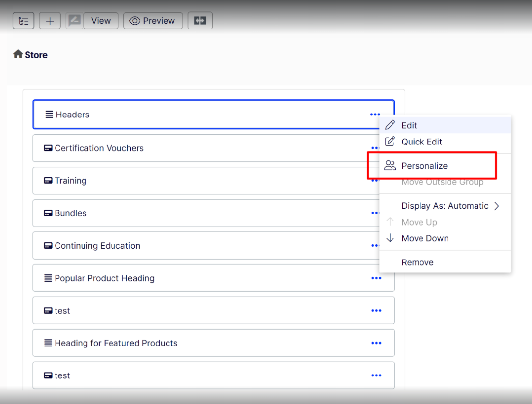Open three-dot menu for Popular Product Heading
Image resolution: width=532 pixels, height=404 pixels.
(376, 278)
